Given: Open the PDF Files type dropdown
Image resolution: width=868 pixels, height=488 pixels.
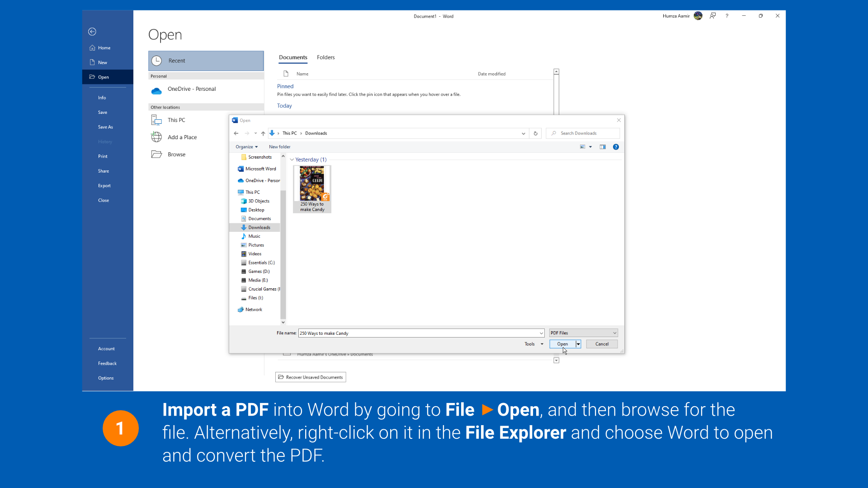Looking at the screenshot, I should [583, 333].
